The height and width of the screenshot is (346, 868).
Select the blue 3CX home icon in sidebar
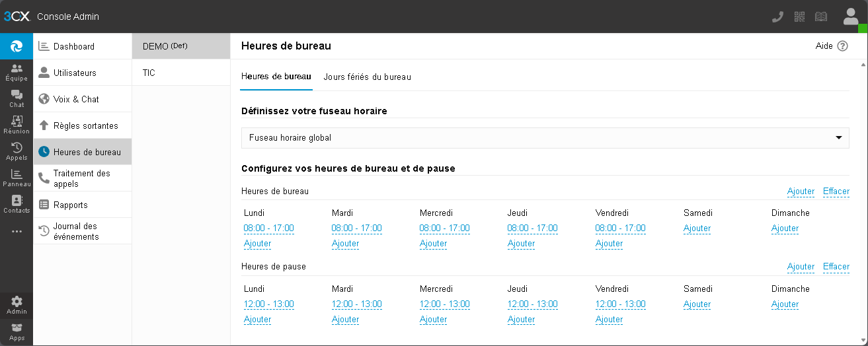pos(17,46)
